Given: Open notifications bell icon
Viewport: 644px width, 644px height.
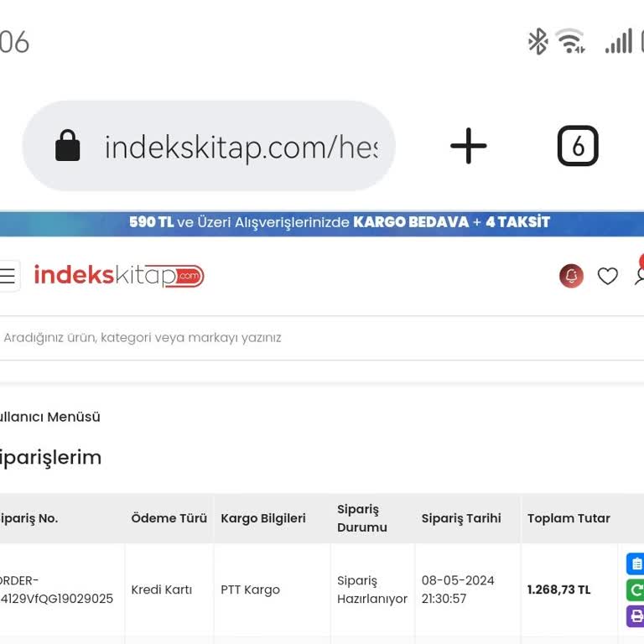Looking at the screenshot, I should pos(571,276).
